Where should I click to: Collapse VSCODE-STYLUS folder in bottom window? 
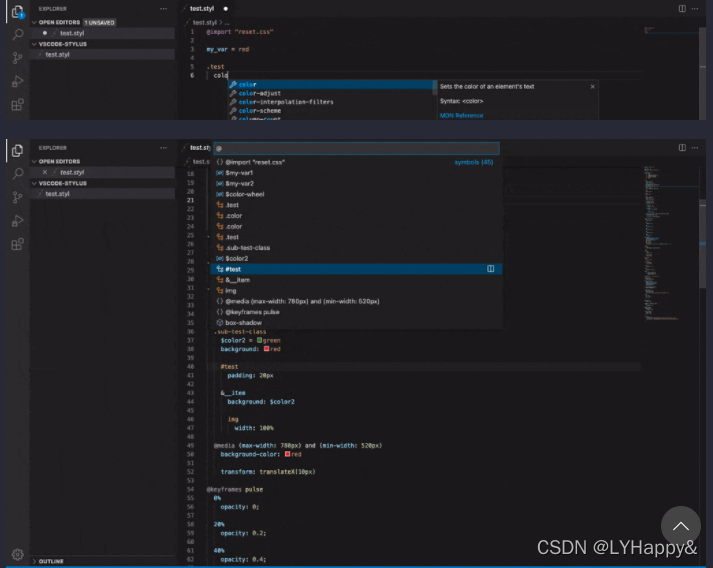pos(34,183)
